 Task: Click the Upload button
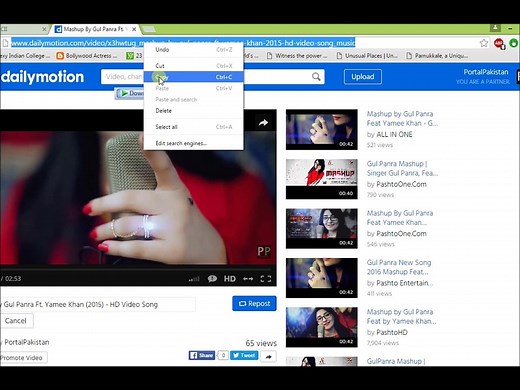[363, 77]
